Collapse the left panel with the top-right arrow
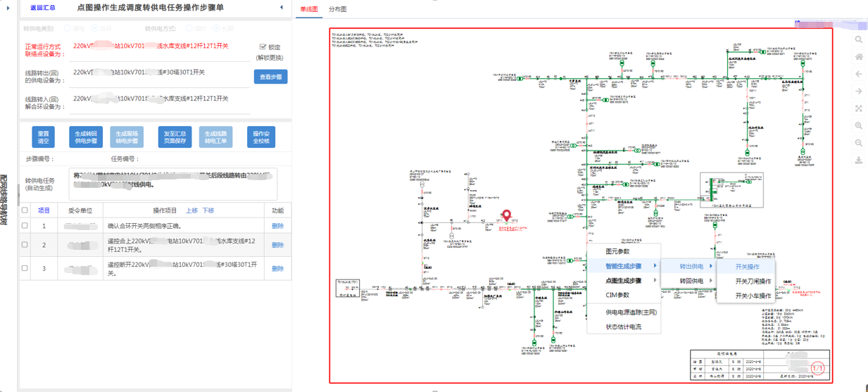868x392 pixels. pos(282,8)
